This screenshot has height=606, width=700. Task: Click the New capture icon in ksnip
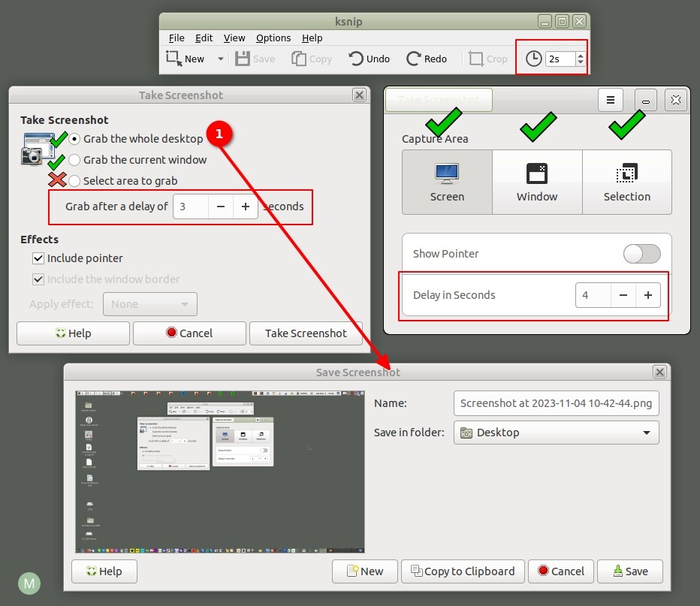[x=173, y=59]
